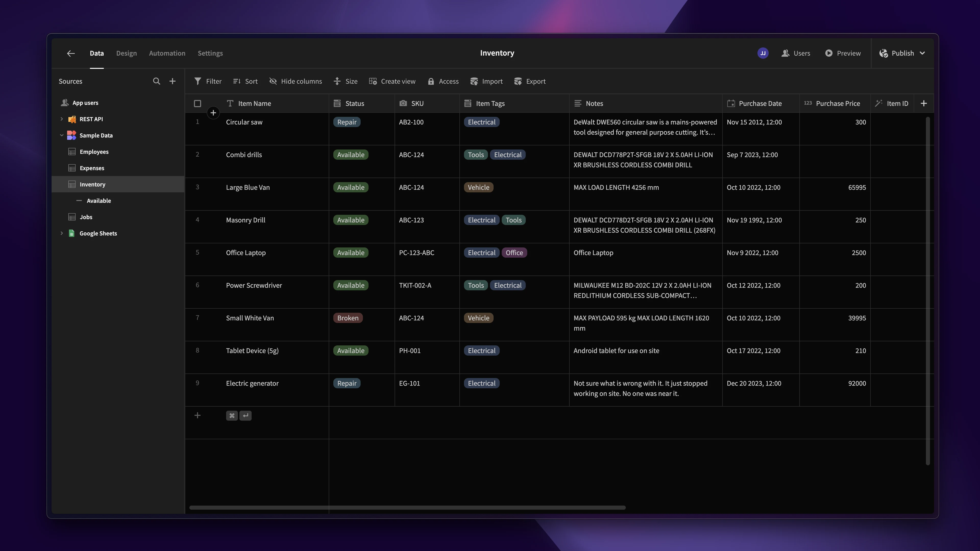
Task: Collapse the Sample Data source
Action: tap(62, 135)
